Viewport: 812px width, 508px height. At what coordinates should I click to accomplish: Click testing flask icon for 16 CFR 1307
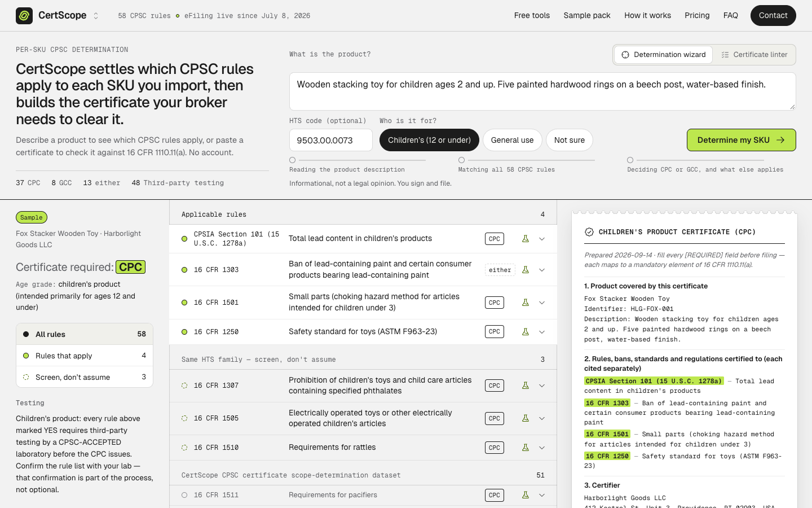click(x=526, y=386)
